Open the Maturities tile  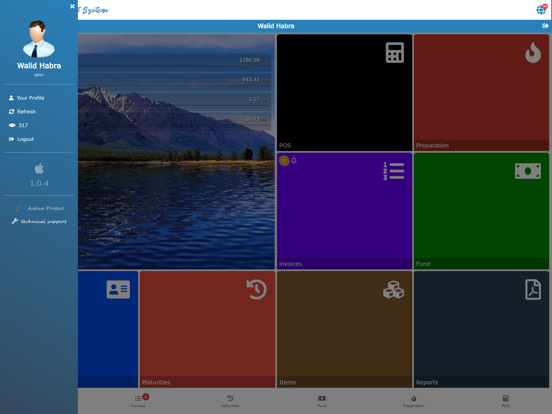click(x=207, y=330)
